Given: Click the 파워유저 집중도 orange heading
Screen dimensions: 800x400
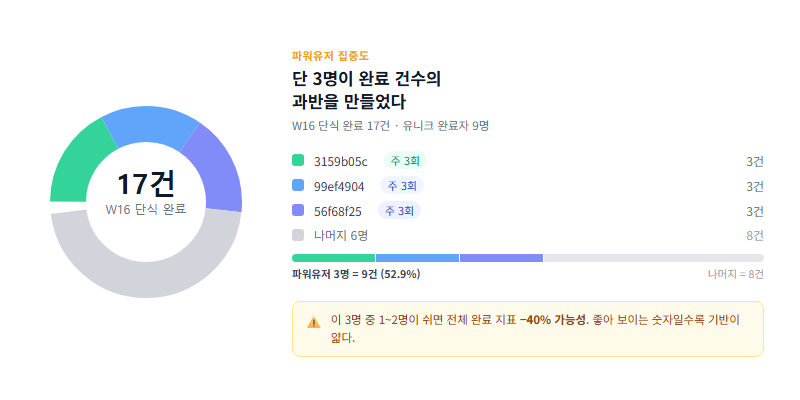Looking at the screenshot, I should (330, 56).
